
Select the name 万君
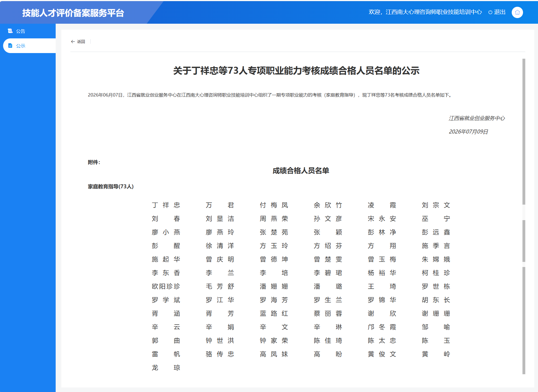pyautogui.click(x=220, y=205)
